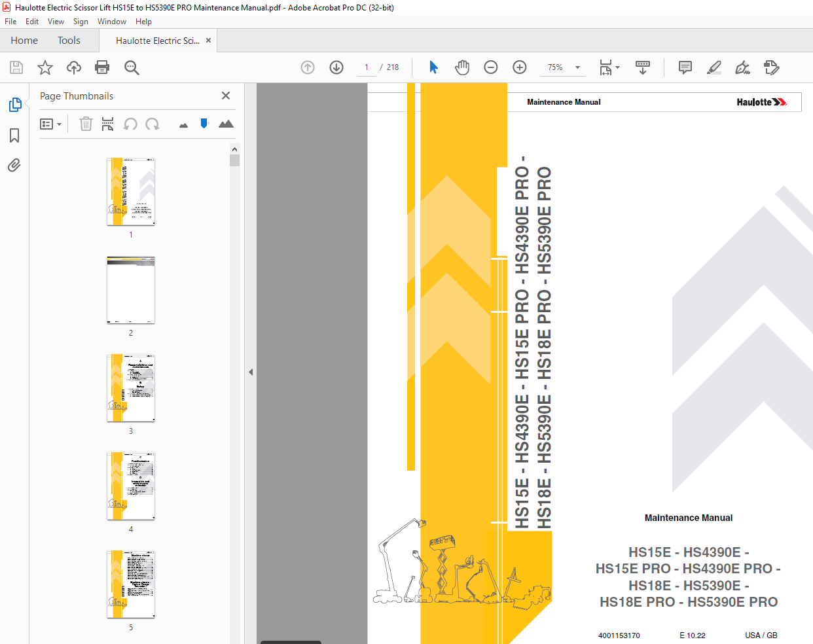Go to previous page arrow
813x644 pixels.
(x=308, y=67)
